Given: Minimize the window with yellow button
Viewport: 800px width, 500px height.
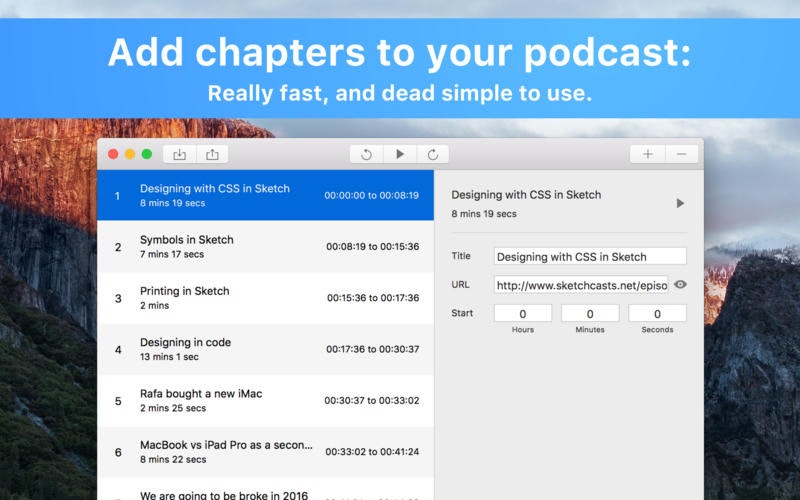Looking at the screenshot, I should (x=130, y=154).
